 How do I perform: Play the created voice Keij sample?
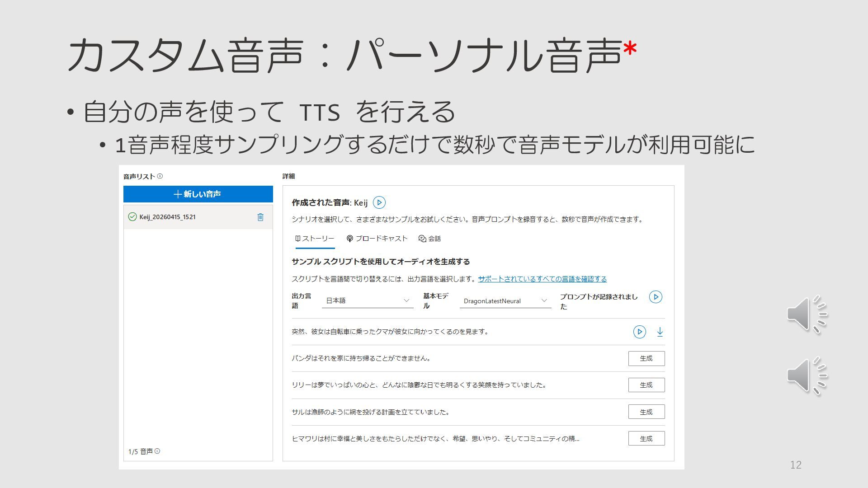379,202
